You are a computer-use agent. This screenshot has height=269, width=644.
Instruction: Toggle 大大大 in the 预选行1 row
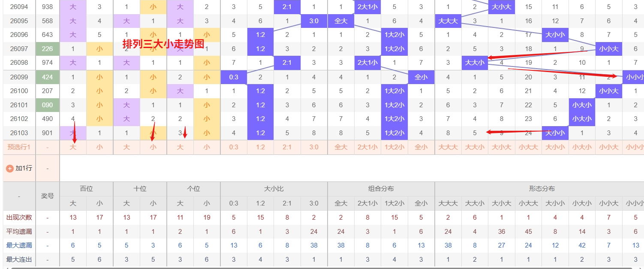click(x=448, y=147)
